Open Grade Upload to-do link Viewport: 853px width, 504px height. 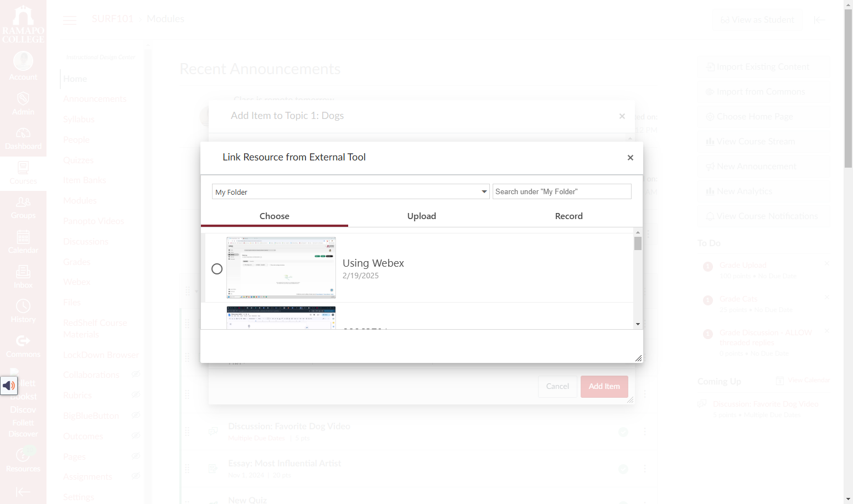pos(743,266)
